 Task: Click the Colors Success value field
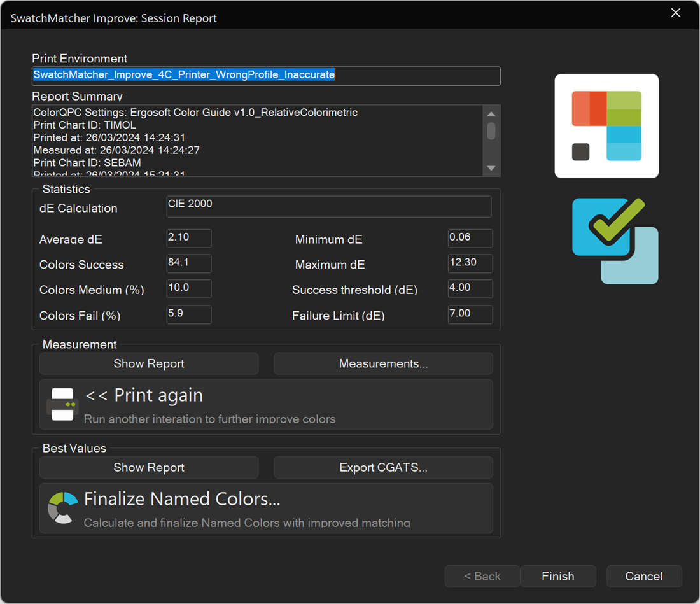click(x=189, y=263)
